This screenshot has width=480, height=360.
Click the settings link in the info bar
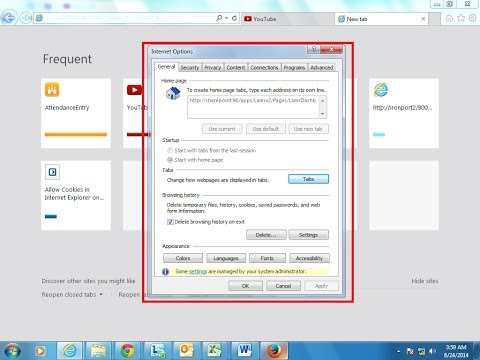click(x=198, y=271)
